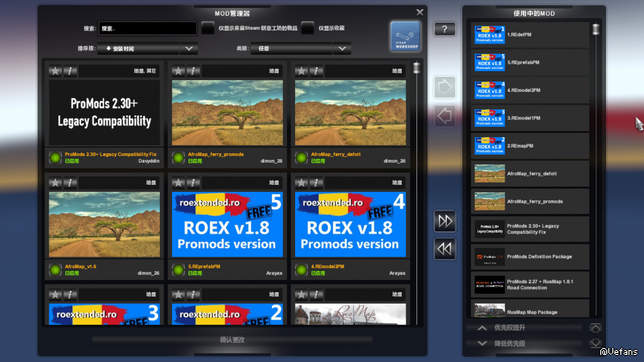Star the RusMap mod card
This screenshot has height=362, width=644.
[x=302, y=295]
